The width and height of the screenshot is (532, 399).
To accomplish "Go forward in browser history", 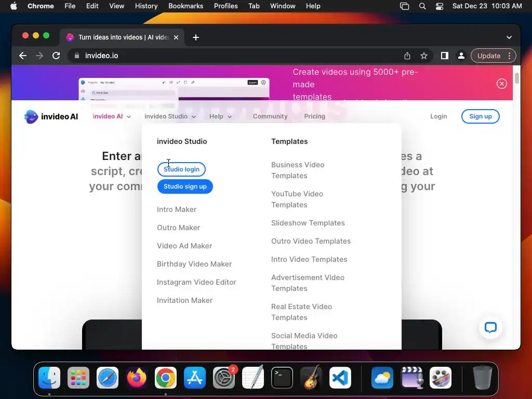I will [39, 56].
